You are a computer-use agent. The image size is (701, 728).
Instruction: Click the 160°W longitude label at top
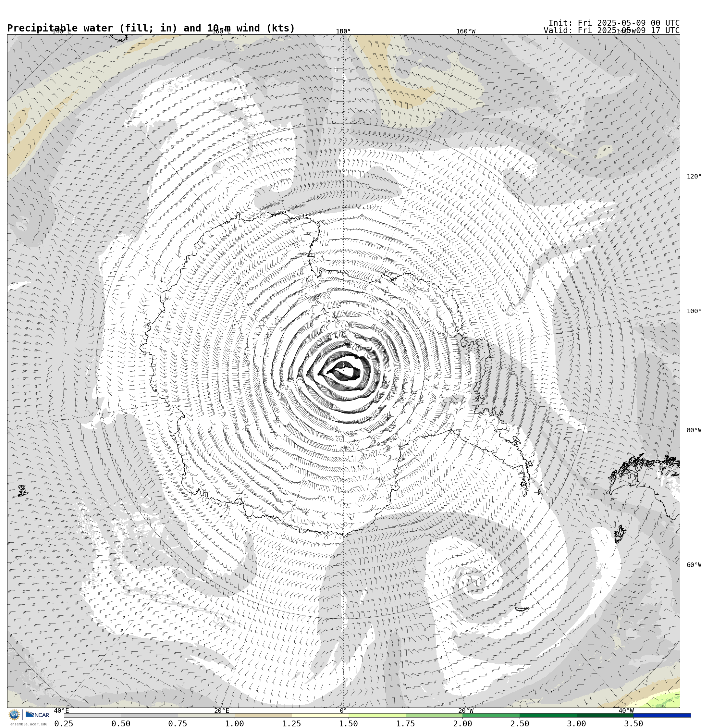tap(466, 31)
